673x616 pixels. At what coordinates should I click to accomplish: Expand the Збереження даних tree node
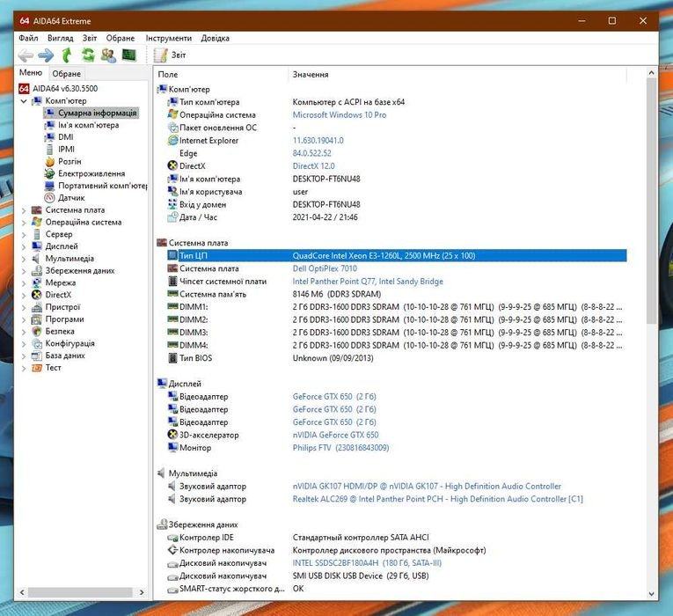[x=24, y=271]
